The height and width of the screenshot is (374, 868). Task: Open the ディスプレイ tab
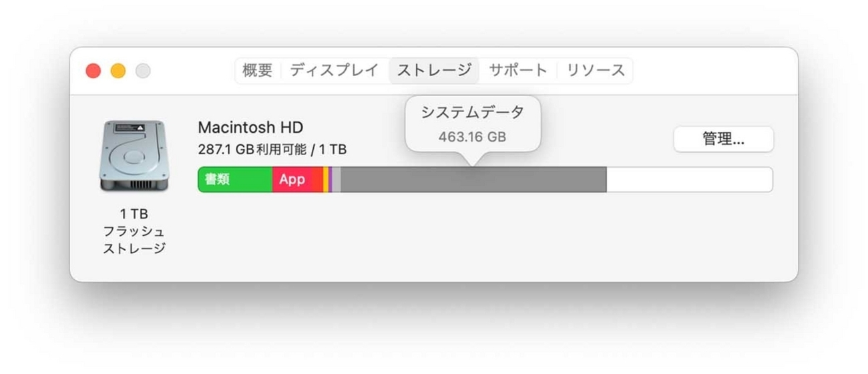click(335, 70)
